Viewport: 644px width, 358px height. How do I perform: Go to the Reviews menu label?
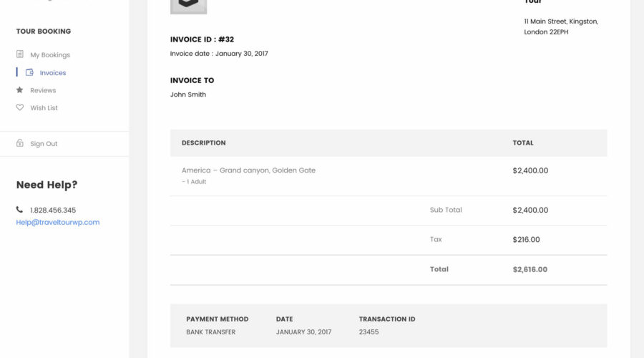pos(43,90)
